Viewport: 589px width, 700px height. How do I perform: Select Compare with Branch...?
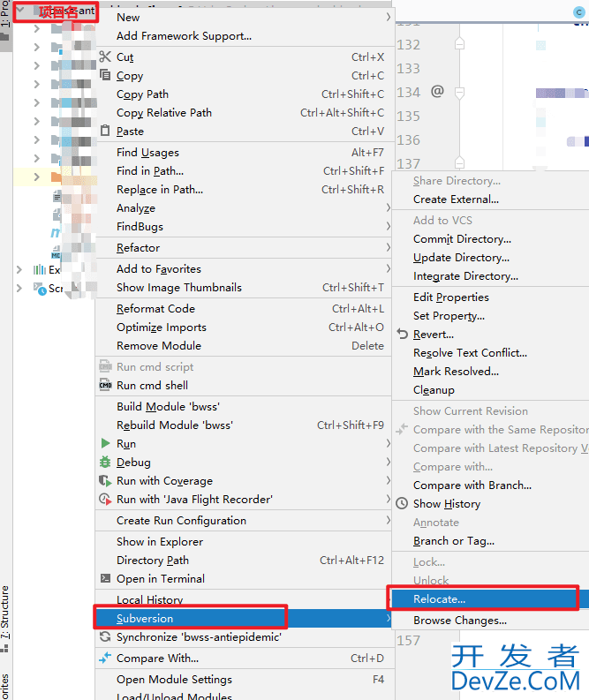point(490,485)
